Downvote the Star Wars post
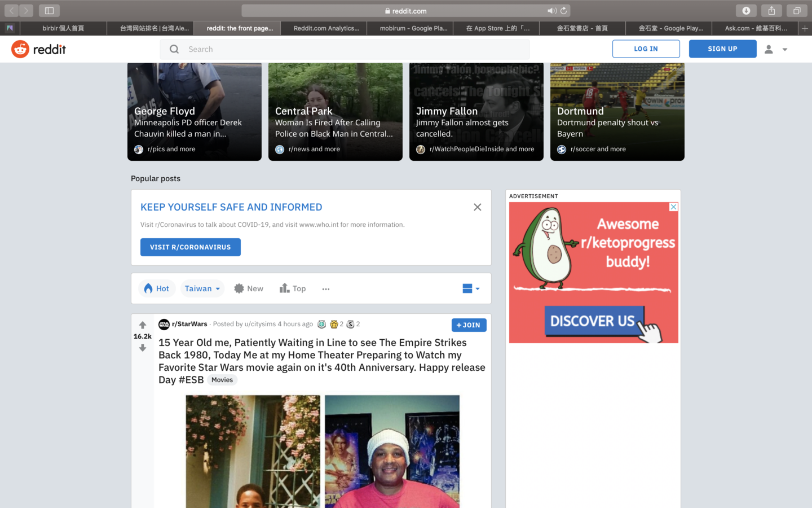812x508 pixels. click(143, 348)
